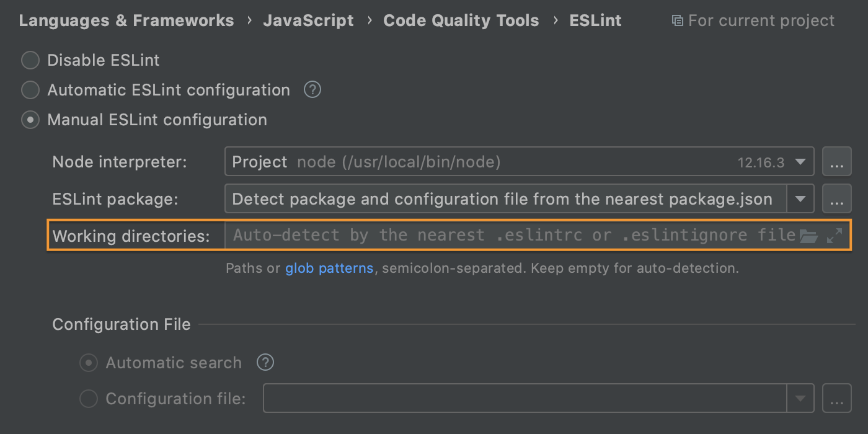
Task: Select Disable ESLint radio button
Action: 30,60
